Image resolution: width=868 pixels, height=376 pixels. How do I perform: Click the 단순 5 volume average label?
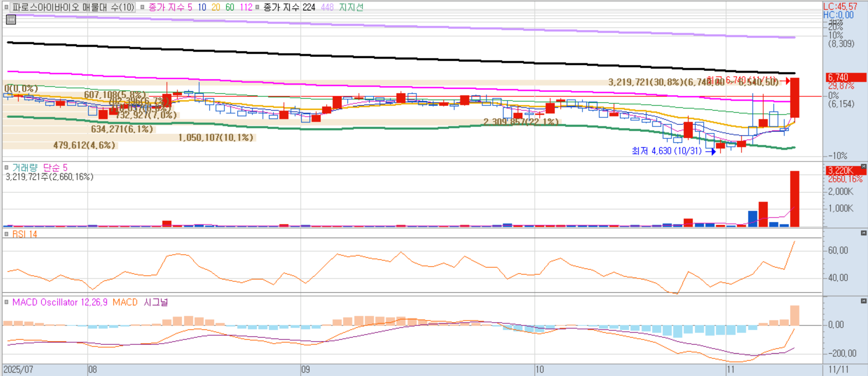(55, 167)
